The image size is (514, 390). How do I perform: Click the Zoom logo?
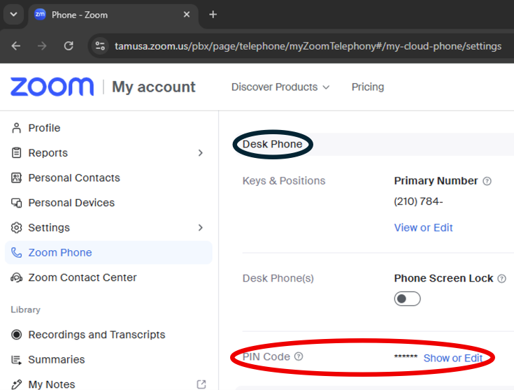point(52,87)
